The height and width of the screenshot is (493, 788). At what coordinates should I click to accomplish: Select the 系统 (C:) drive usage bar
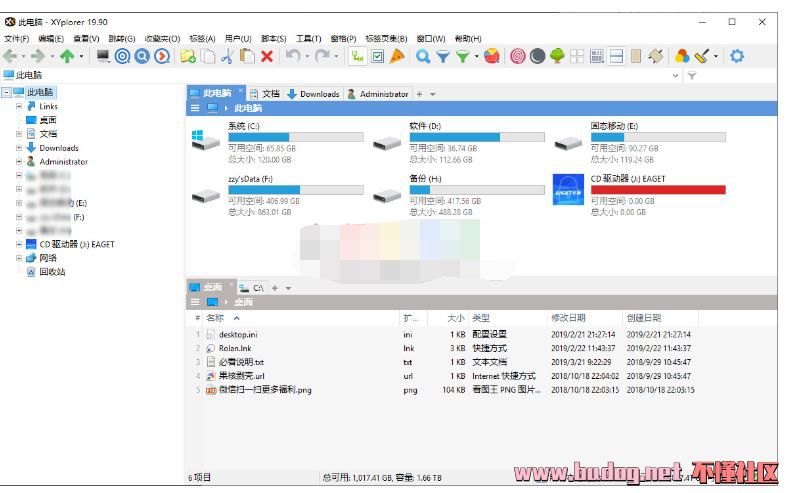[x=296, y=137]
